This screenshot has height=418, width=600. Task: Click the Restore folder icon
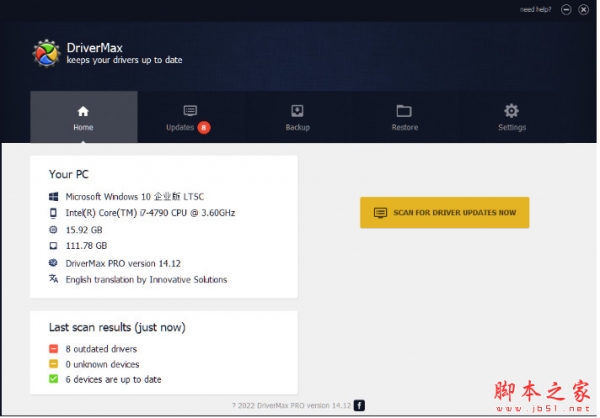404,111
